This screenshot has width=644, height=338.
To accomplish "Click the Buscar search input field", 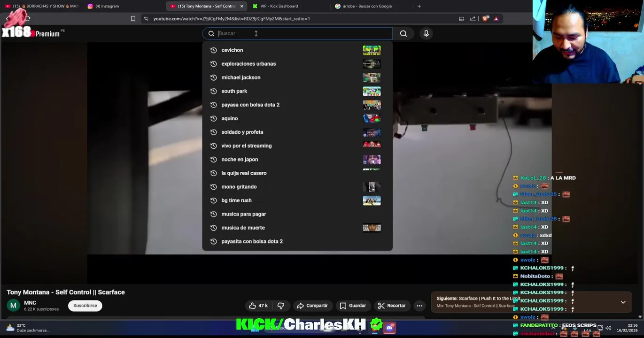I will [x=297, y=33].
